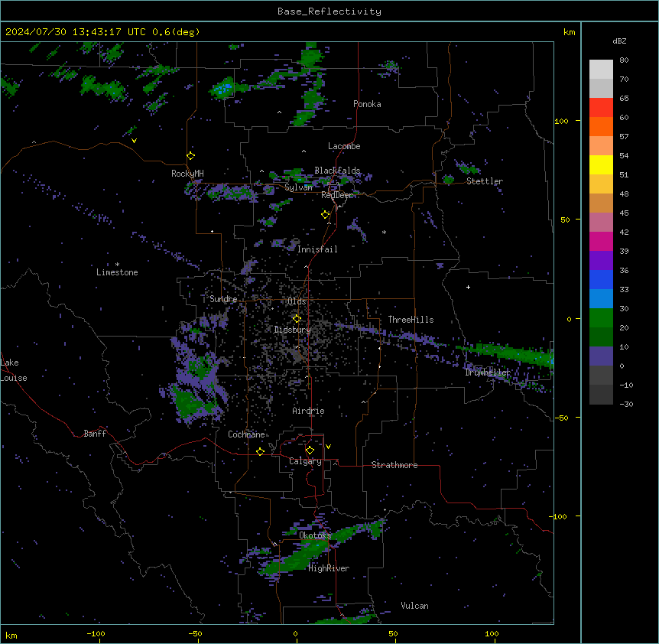The width and height of the screenshot is (659, 644).
Task: Click the yellow V marker northeast of Calgary
Action: pyautogui.click(x=328, y=447)
